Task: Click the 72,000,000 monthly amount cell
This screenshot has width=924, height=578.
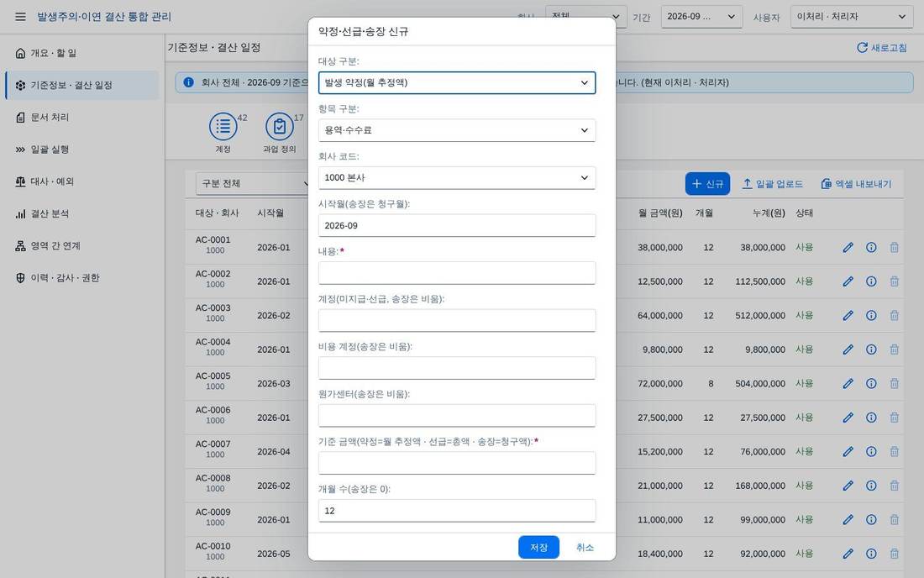Action: coord(660,384)
